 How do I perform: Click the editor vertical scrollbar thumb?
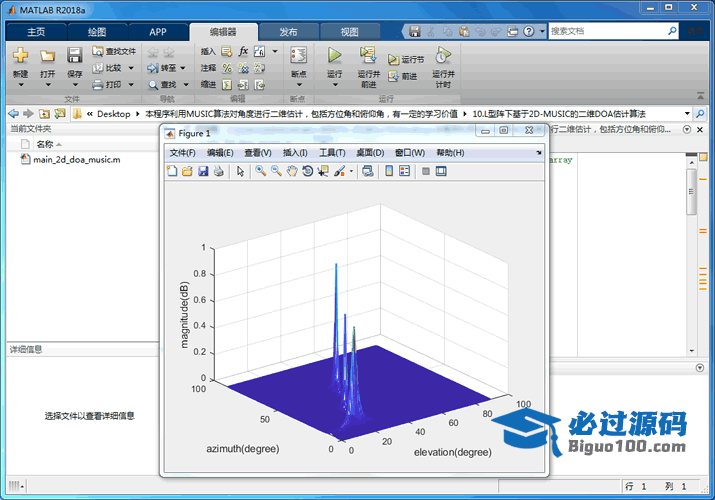pos(691,191)
